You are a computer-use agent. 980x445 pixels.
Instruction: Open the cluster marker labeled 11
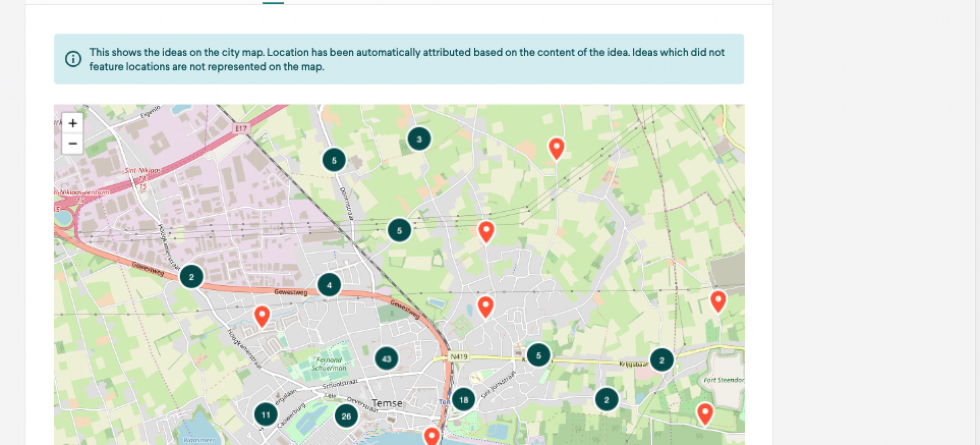265,414
